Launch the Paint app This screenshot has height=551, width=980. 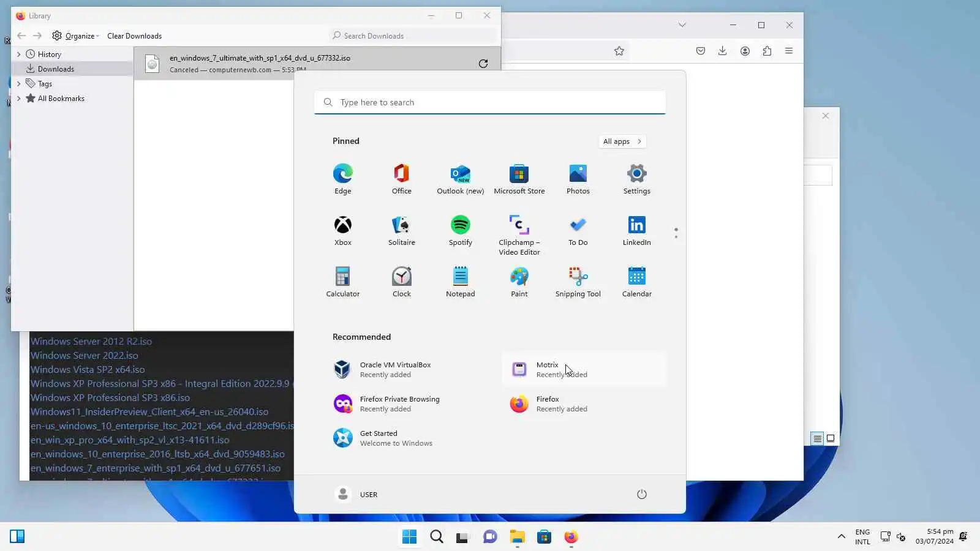519,282
